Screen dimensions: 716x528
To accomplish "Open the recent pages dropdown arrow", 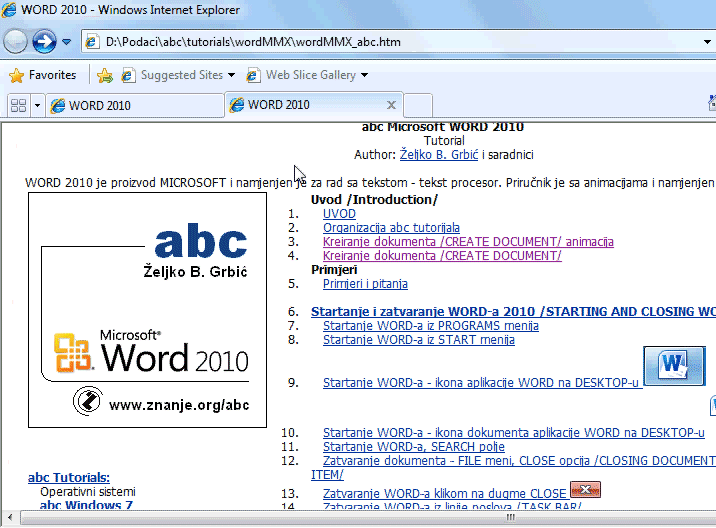I will 67,42.
